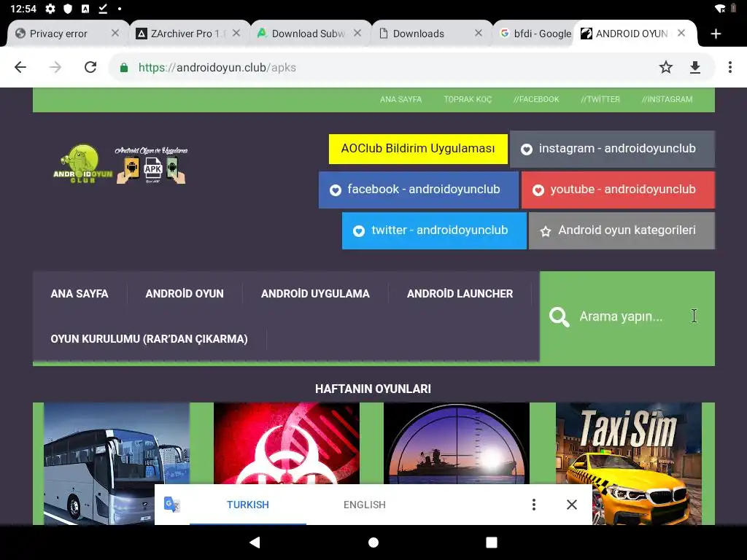Bookmark this page with the star icon

tap(665, 67)
